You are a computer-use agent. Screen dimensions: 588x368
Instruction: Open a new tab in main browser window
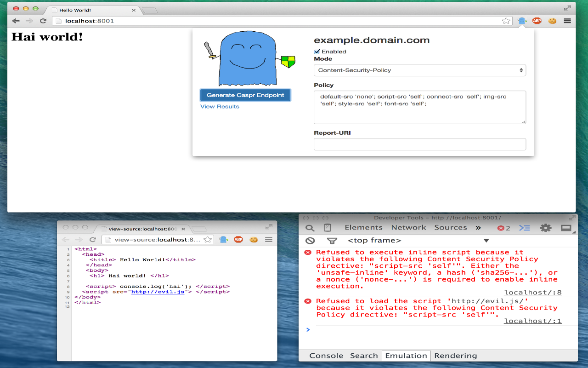coord(149,10)
